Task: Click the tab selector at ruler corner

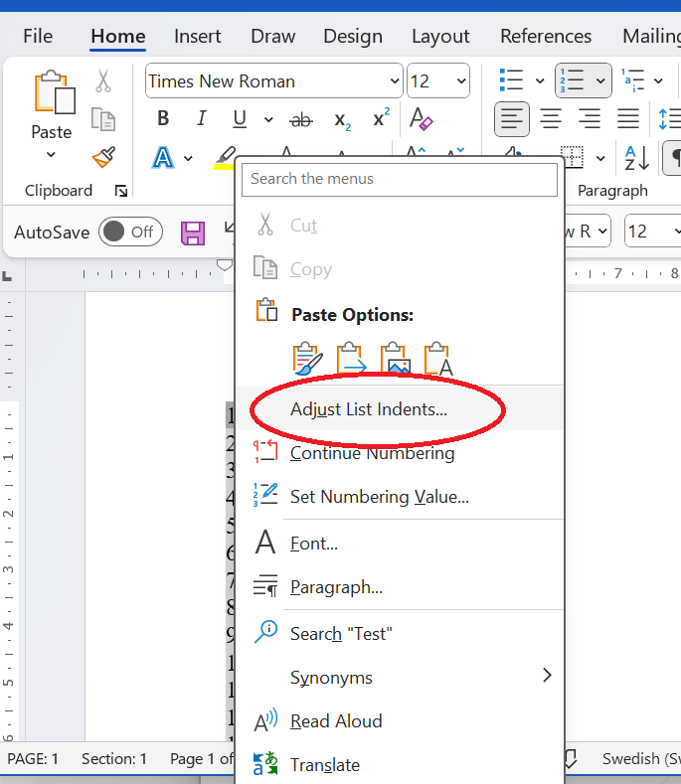Action: pos(7,275)
